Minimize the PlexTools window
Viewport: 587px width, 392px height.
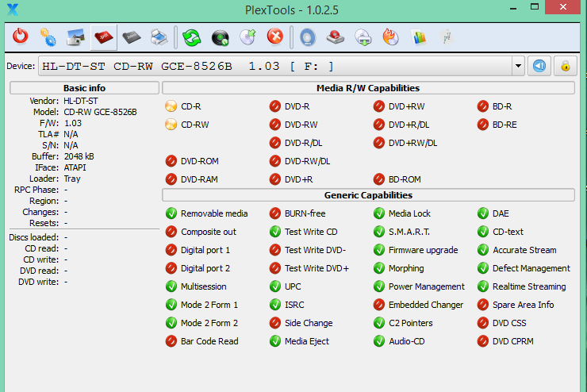[513, 8]
